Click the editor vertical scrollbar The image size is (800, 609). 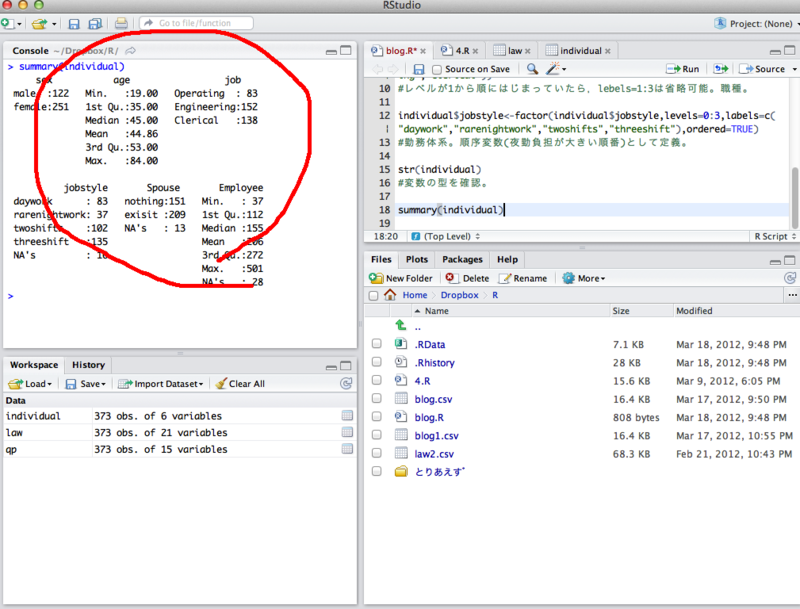[x=795, y=198]
